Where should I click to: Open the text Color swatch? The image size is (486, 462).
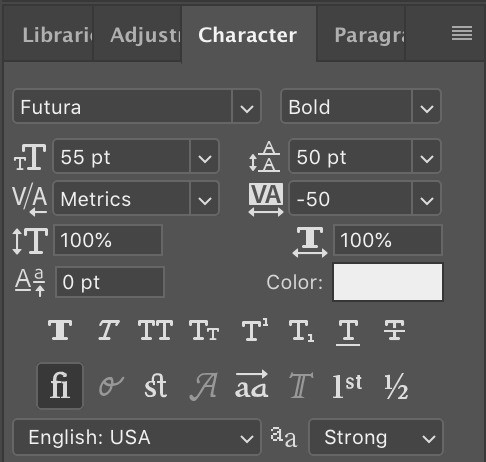click(388, 282)
